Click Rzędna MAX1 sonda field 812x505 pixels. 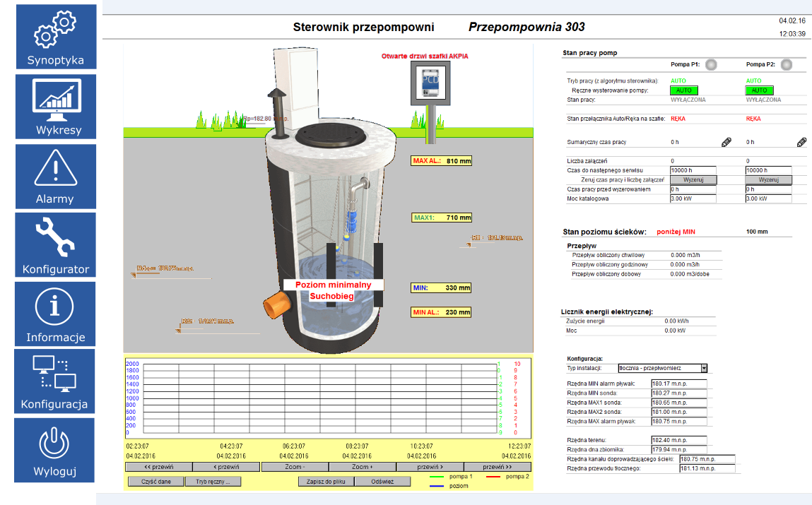coord(679,403)
